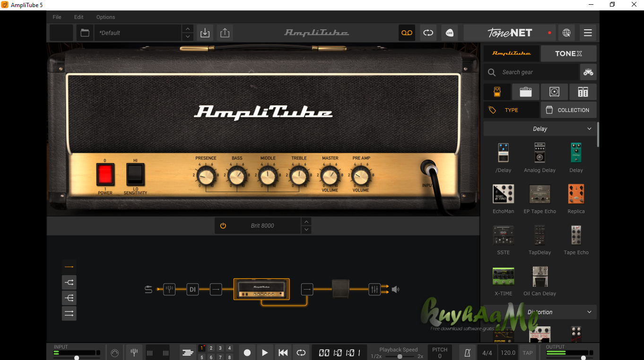Switch to the TONEX tab
This screenshot has height=360, width=644.
click(568, 53)
